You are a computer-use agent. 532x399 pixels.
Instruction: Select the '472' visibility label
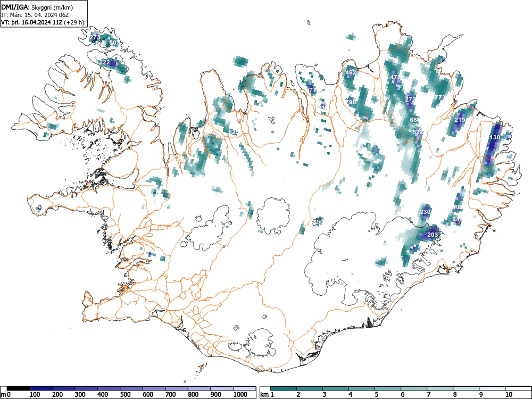click(x=395, y=77)
